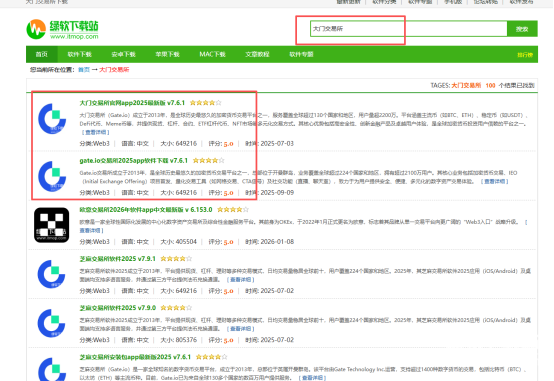Click the 100 result count near TAGES
The height and width of the screenshot is (381, 554).
[490, 86]
